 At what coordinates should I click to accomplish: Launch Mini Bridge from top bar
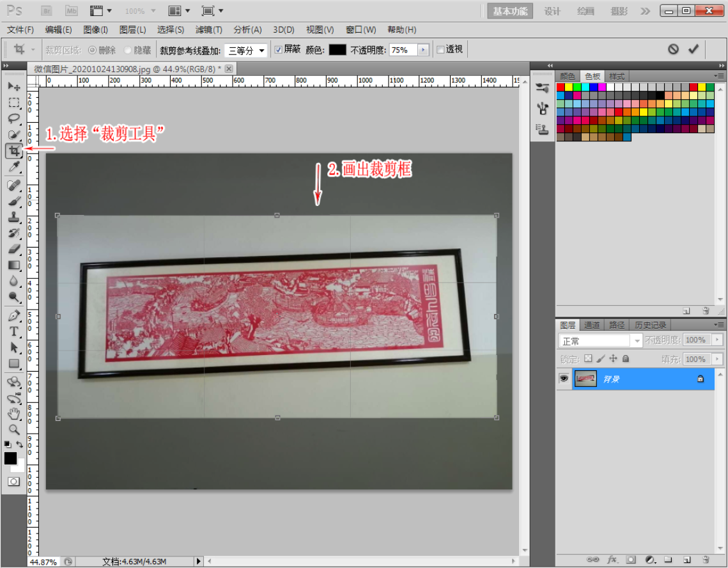72,11
